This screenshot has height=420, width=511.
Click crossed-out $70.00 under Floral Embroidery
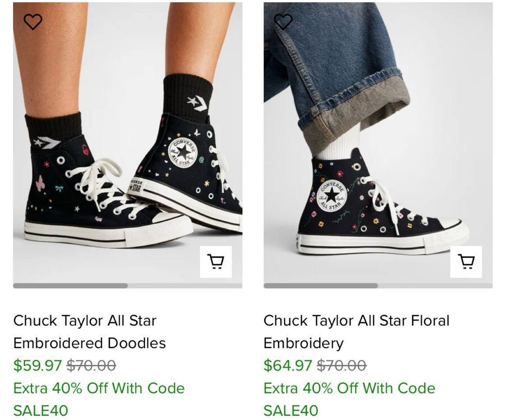coord(341,365)
